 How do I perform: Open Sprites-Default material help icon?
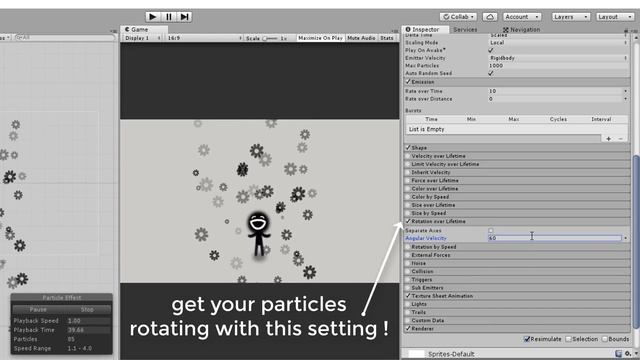tap(619, 353)
